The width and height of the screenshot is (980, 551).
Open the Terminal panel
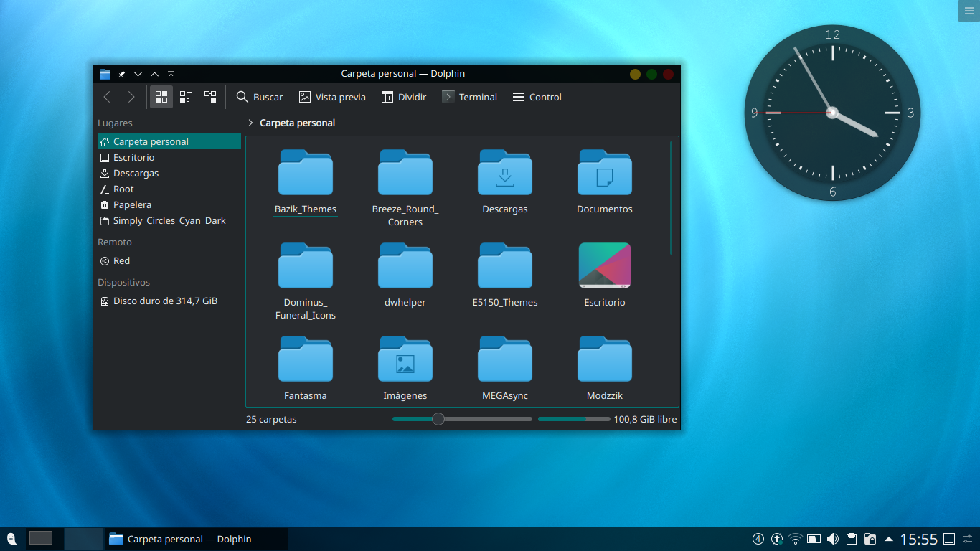[470, 97]
